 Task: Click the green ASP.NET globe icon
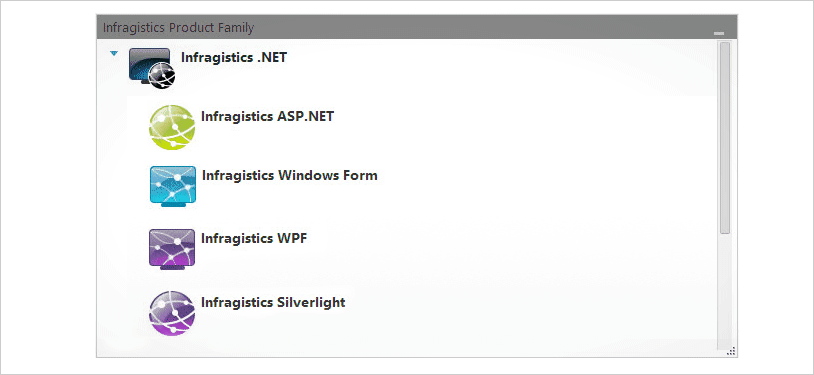coord(172,127)
